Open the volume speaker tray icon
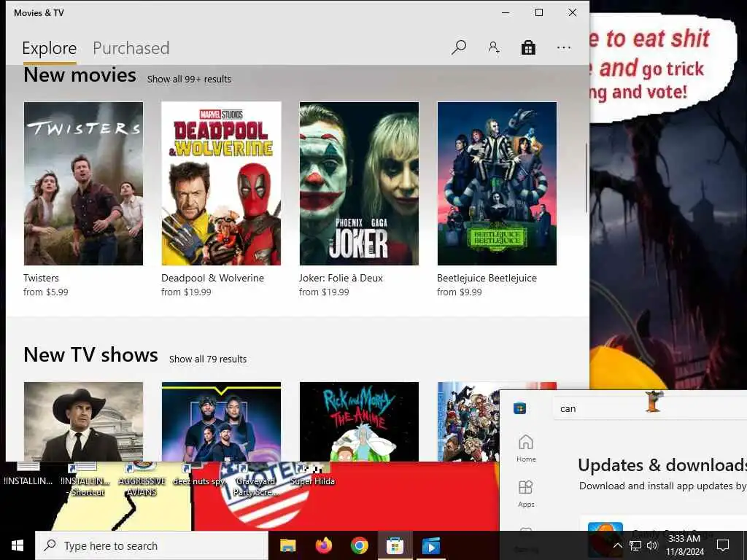747x560 pixels. [651, 545]
